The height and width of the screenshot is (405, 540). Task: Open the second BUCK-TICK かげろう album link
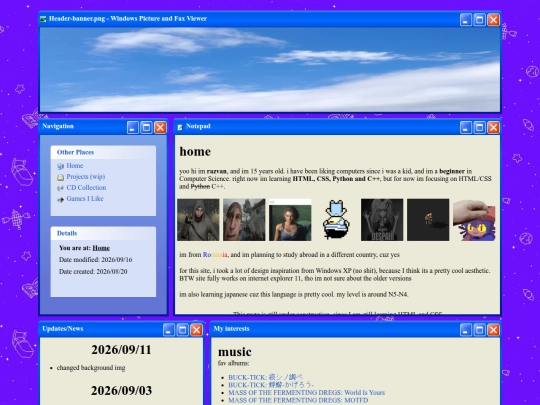(x=271, y=385)
